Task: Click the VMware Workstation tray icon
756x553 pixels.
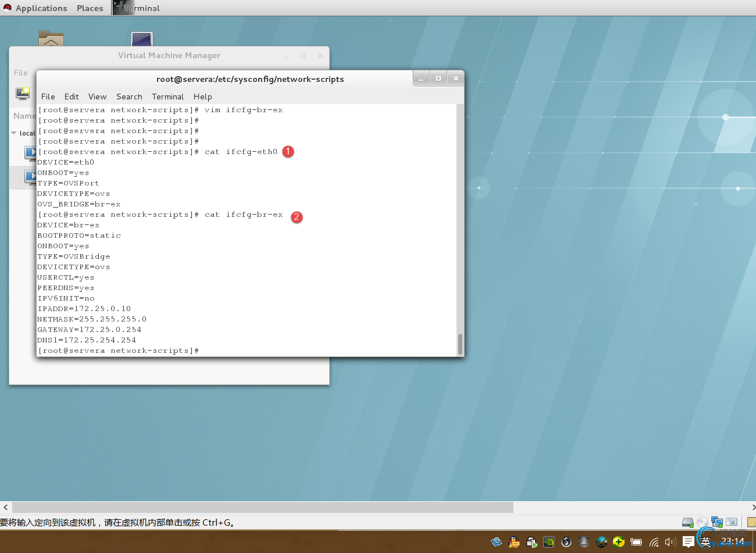Action: [532, 542]
